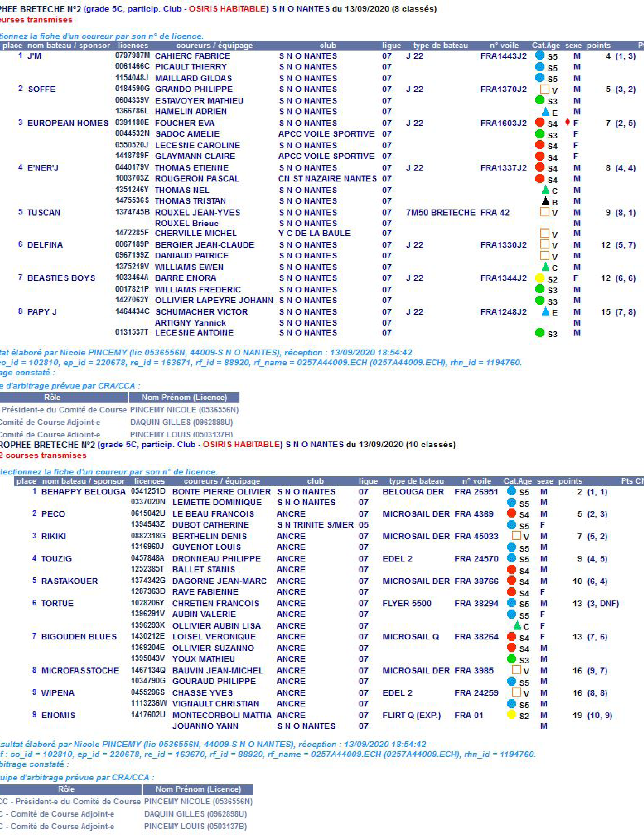Image resolution: width=644 pixels, height=835 pixels.
Task: Click the green triangle C icon for OLLIVIER AUBIN LISA
Action: tap(517, 626)
